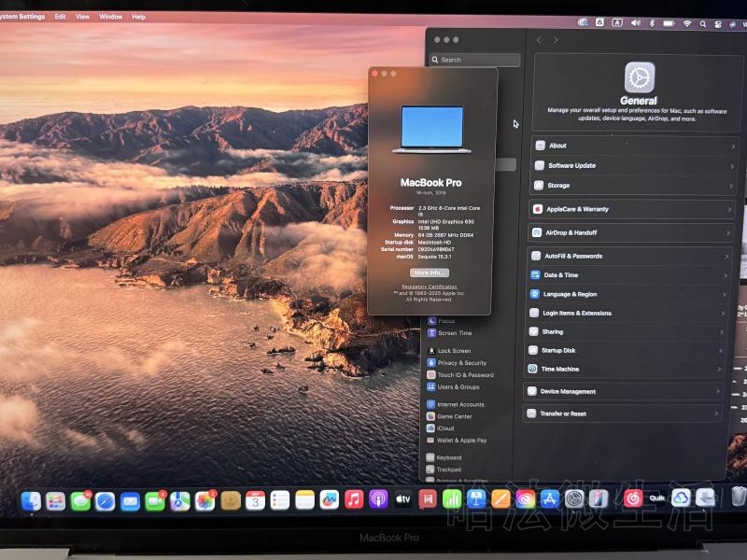Open Bluetooth status in the menu bar

pyautogui.click(x=652, y=22)
